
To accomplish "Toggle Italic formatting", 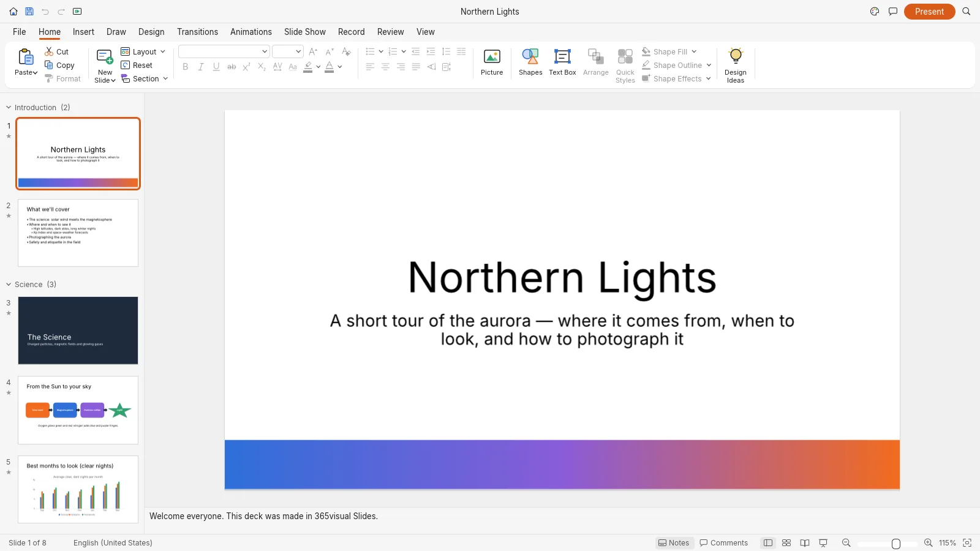I will 201,67.
